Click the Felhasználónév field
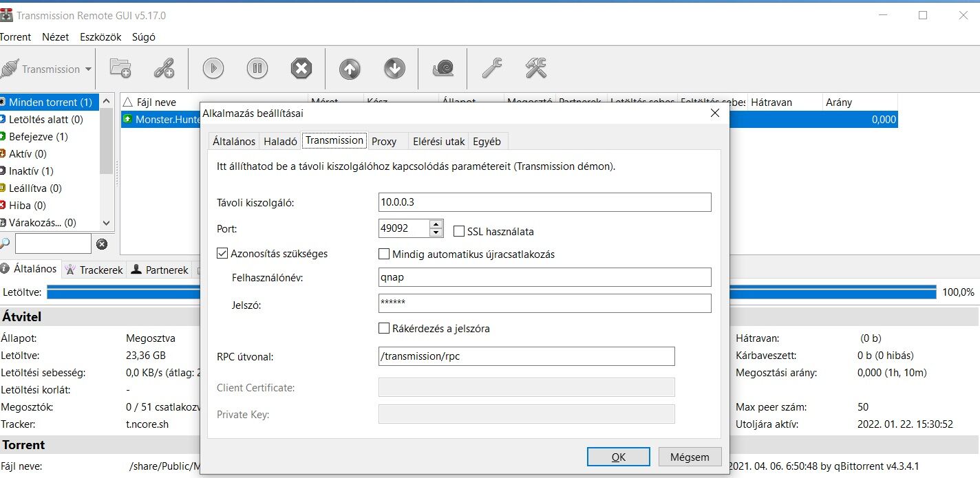Image resolution: width=980 pixels, height=478 pixels. [x=544, y=277]
